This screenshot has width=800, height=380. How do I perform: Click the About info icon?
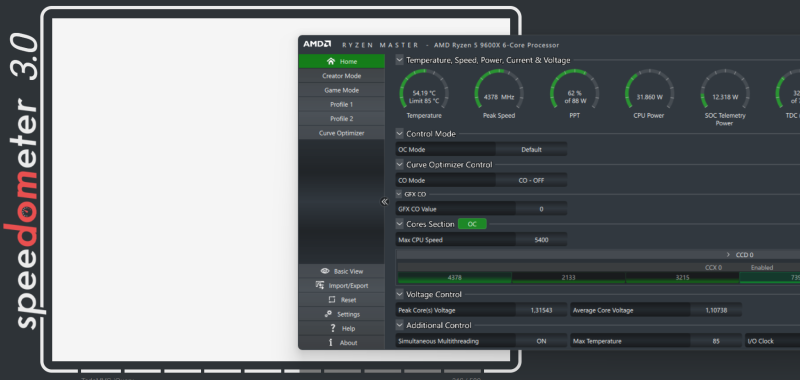click(331, 342)
